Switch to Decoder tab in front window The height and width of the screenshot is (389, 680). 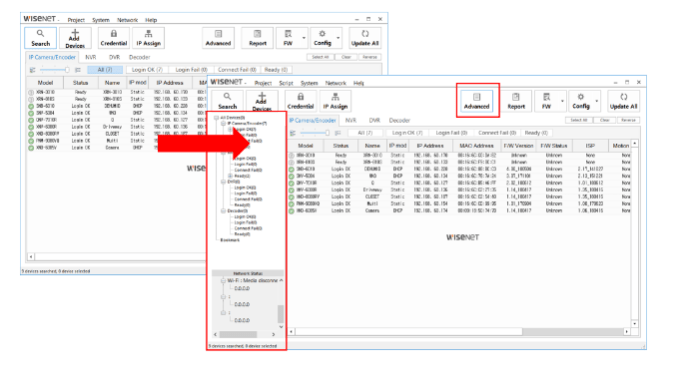coord(399,120)
